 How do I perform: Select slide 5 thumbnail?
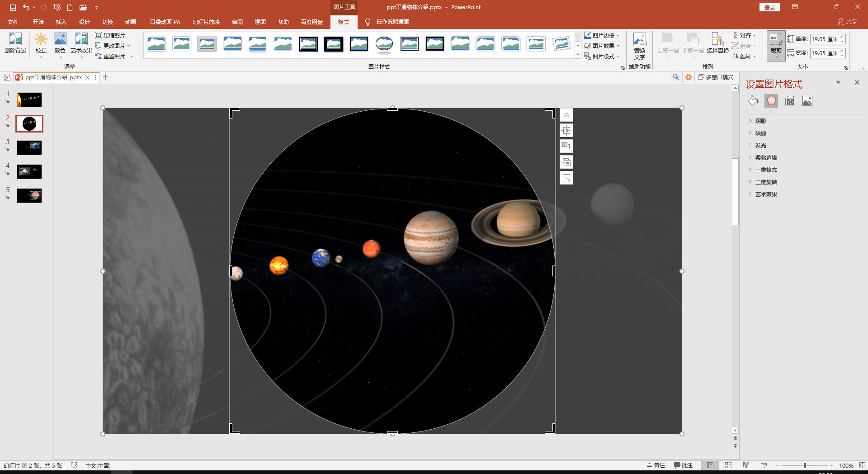[29, 195]
